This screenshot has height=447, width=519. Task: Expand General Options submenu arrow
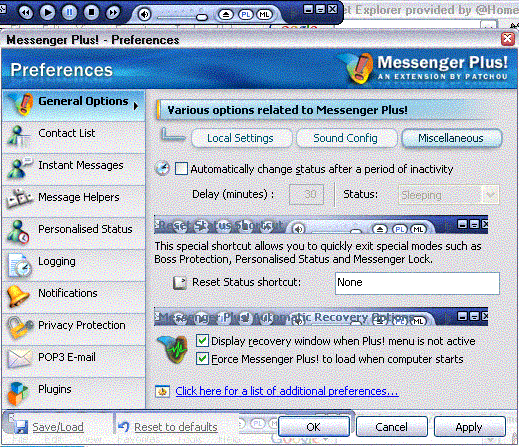point(136,106)
